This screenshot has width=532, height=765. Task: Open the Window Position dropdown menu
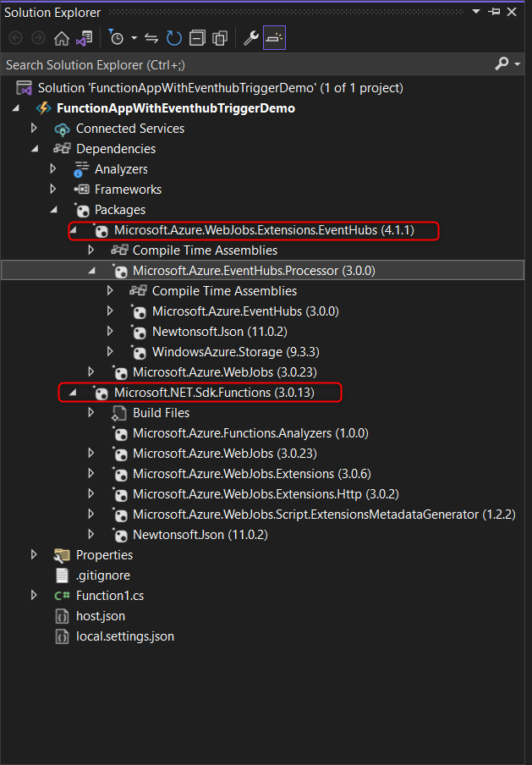[476, 13]
